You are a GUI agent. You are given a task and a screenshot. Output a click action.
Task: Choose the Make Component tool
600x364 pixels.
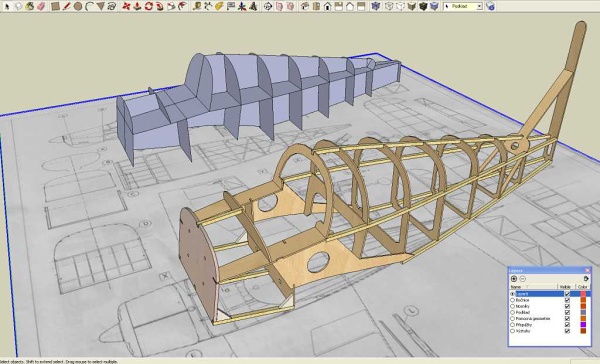click(x=19, y=6)
